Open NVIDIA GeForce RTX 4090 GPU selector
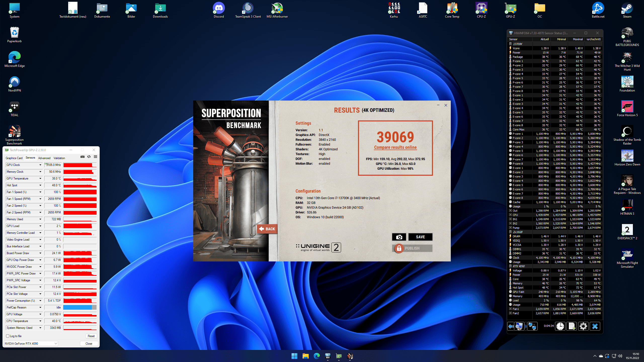644x362 pixels. click(31, 343)
